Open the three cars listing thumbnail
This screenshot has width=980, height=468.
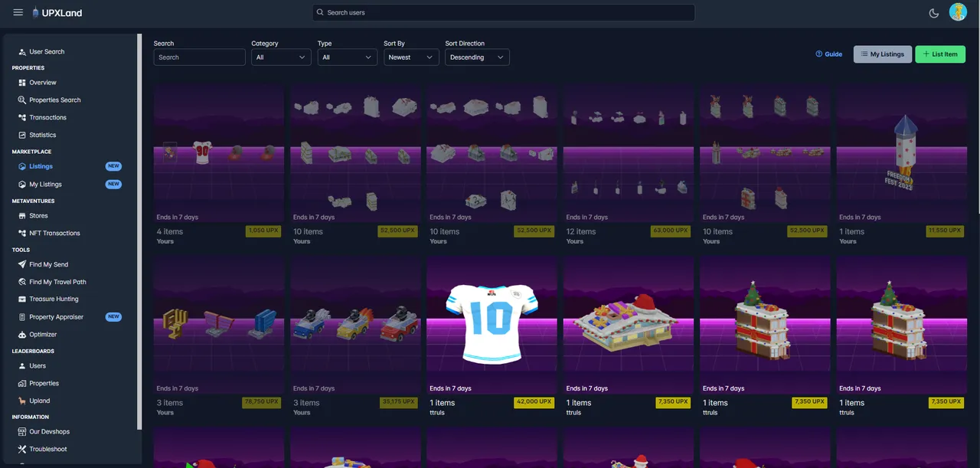click(355, 326)
